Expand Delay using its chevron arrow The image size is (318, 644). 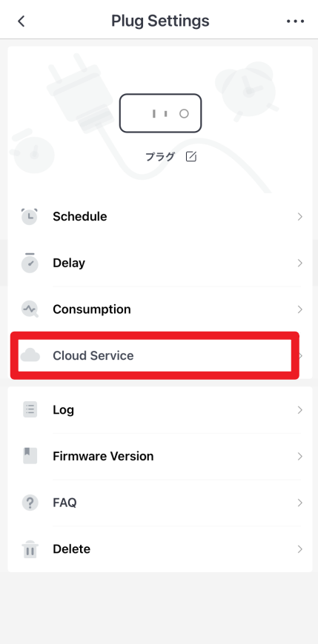(300, 263)
